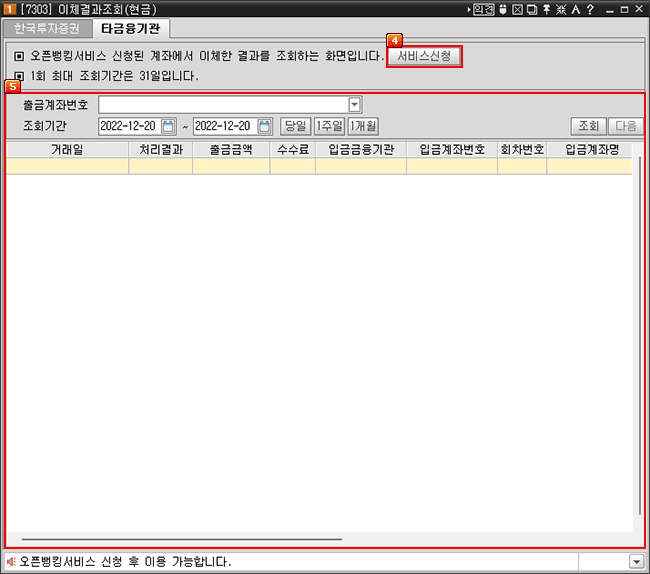Open font settings with the A icon
Screen dimensions: 650x574
click(574, 9)
